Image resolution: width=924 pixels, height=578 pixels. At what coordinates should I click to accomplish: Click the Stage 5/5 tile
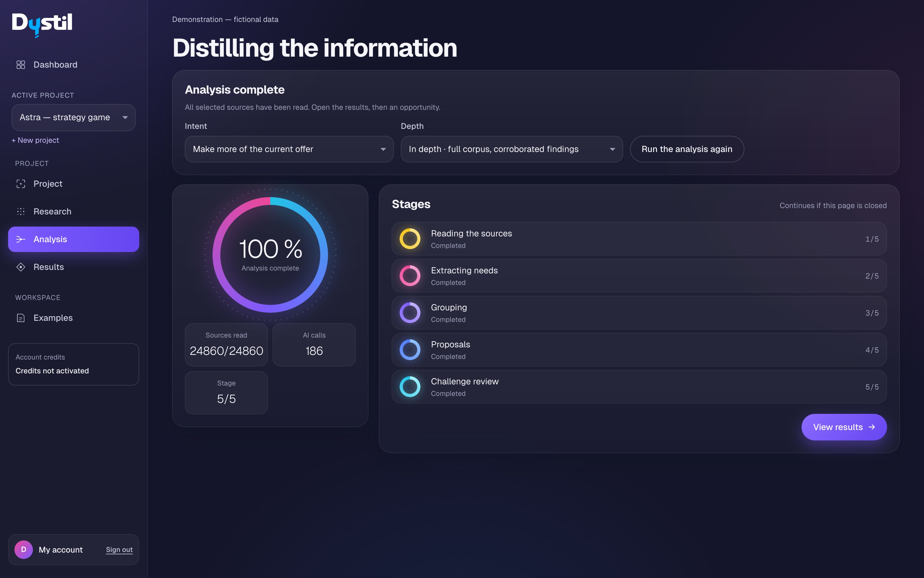(x=226, y=392)
